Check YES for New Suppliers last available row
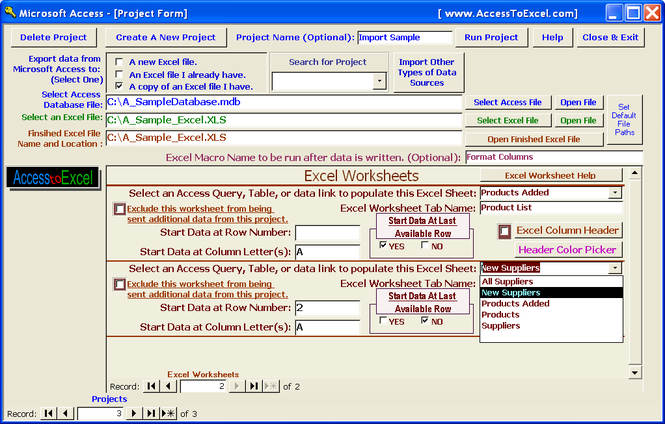The image size is (665, 424). [383, 320]
